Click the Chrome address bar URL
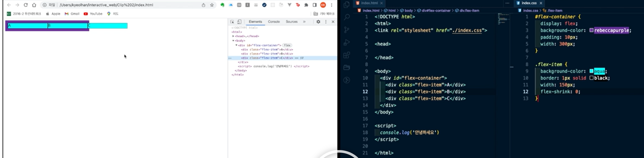Viewport: 644px width, 158px height. tap(106, 5)
